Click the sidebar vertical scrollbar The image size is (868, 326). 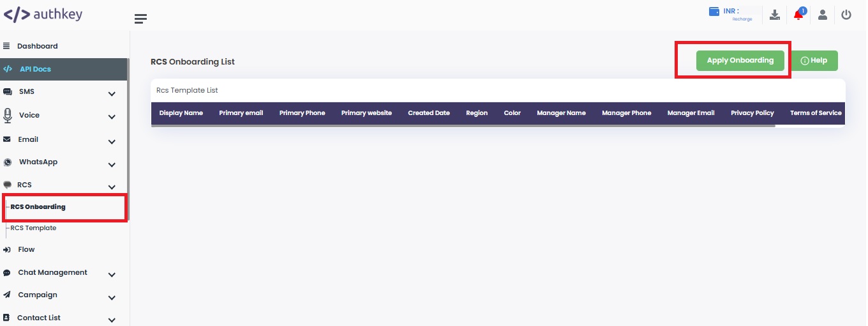coord(128,139)
